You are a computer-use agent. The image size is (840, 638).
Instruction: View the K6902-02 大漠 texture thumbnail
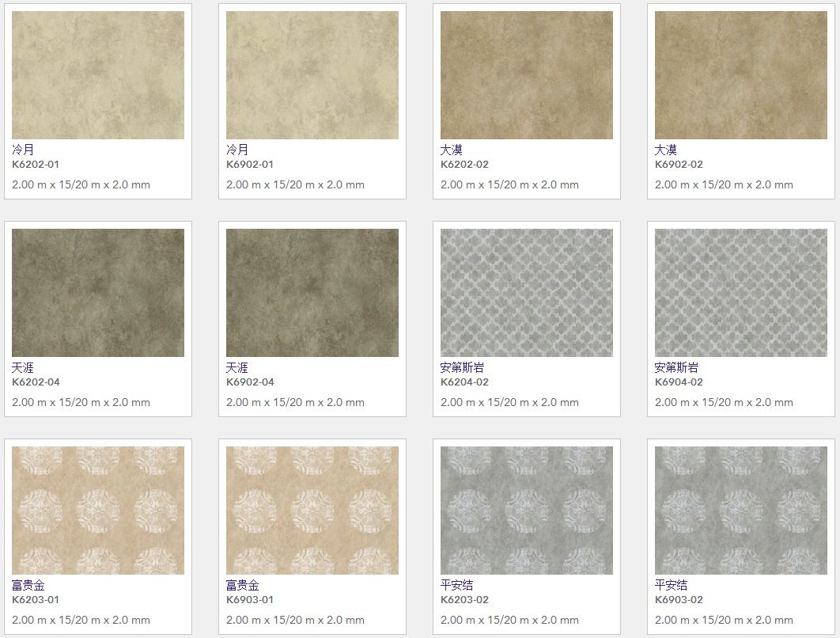pos(741,75)
